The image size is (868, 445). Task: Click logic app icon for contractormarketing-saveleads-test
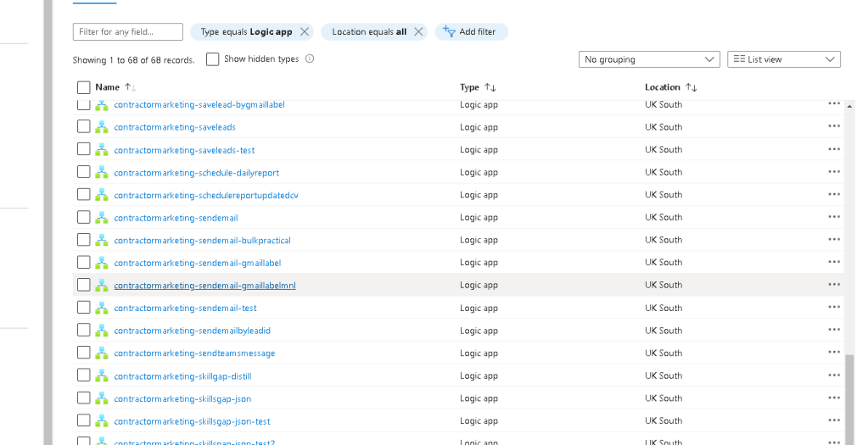point(101,150)
